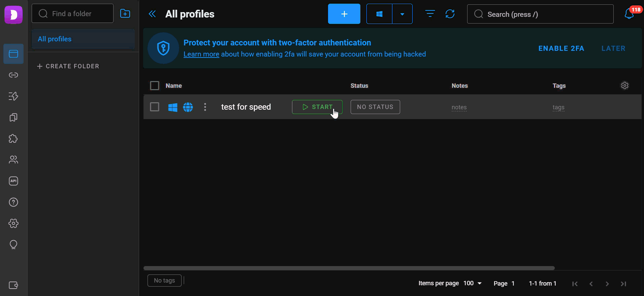Select the All profiles folder

(x=83, y=39)
